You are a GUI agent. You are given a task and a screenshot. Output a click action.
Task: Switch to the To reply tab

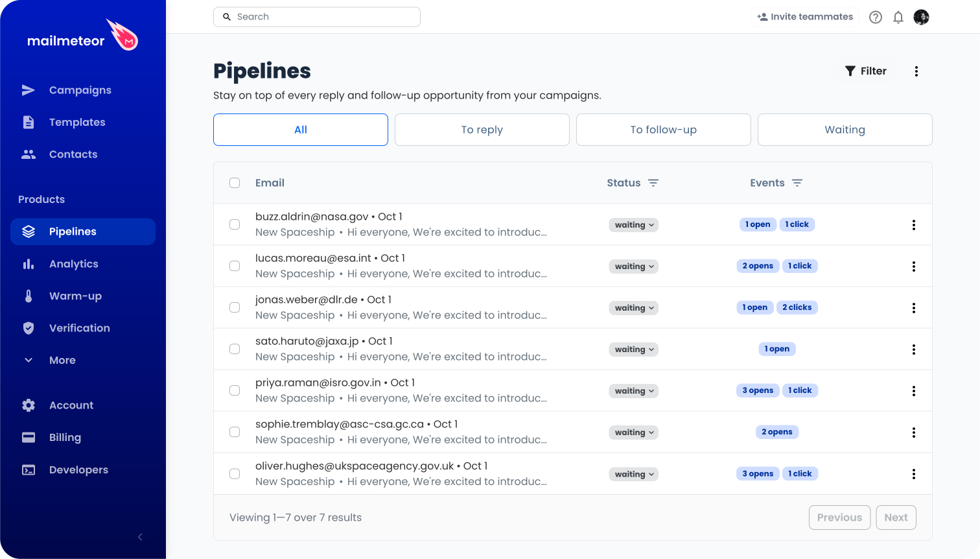[x=482, y=130]
